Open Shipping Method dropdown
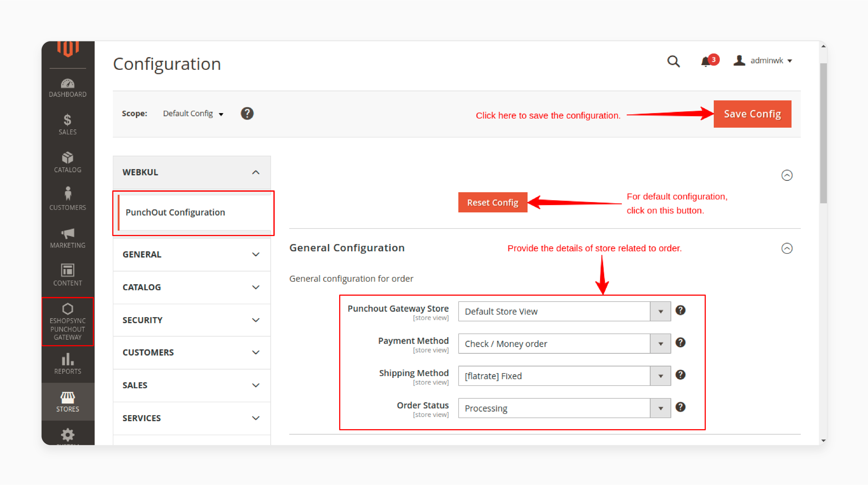Screen dimensions: 868x485 (x=564, y=376)
